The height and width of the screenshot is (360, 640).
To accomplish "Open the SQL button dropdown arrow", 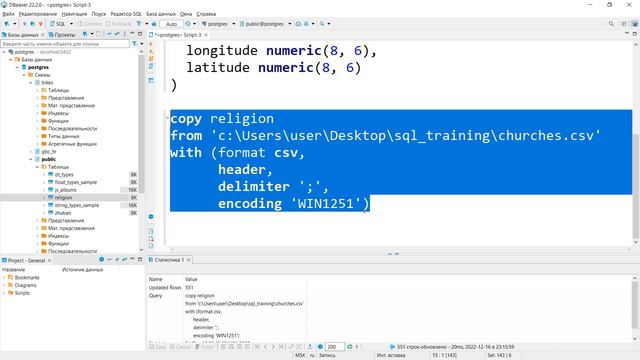I will click(71, 24).
